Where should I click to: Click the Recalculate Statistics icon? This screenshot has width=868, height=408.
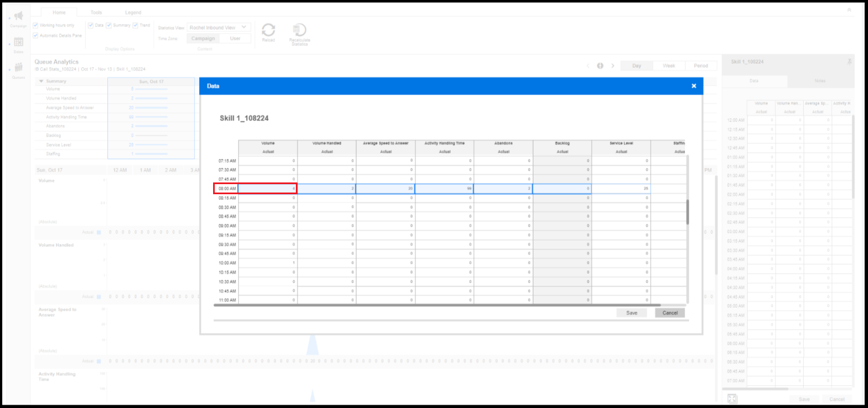[300, 30]
